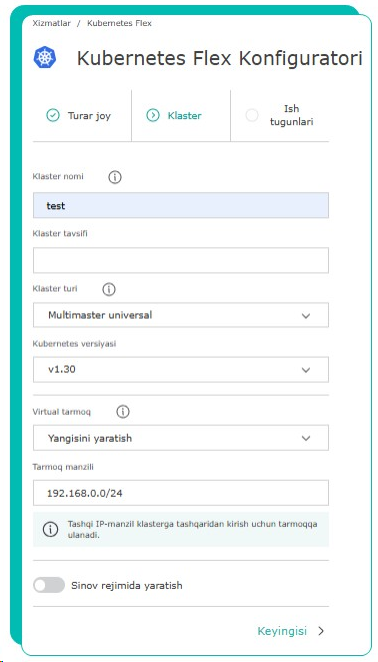Open the Kubernetes Flex breadcrumb link
This screenshot has width=378, height=662.
coord(119,23)
